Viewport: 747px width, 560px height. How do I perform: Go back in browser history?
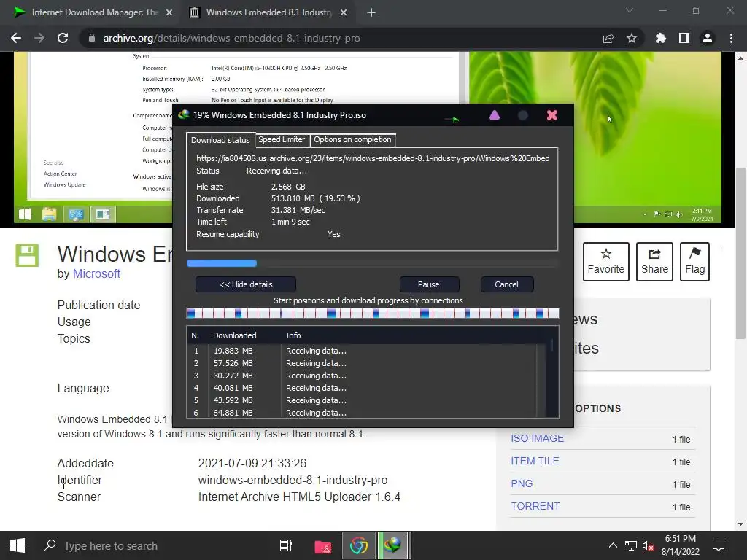coord(16,38)
